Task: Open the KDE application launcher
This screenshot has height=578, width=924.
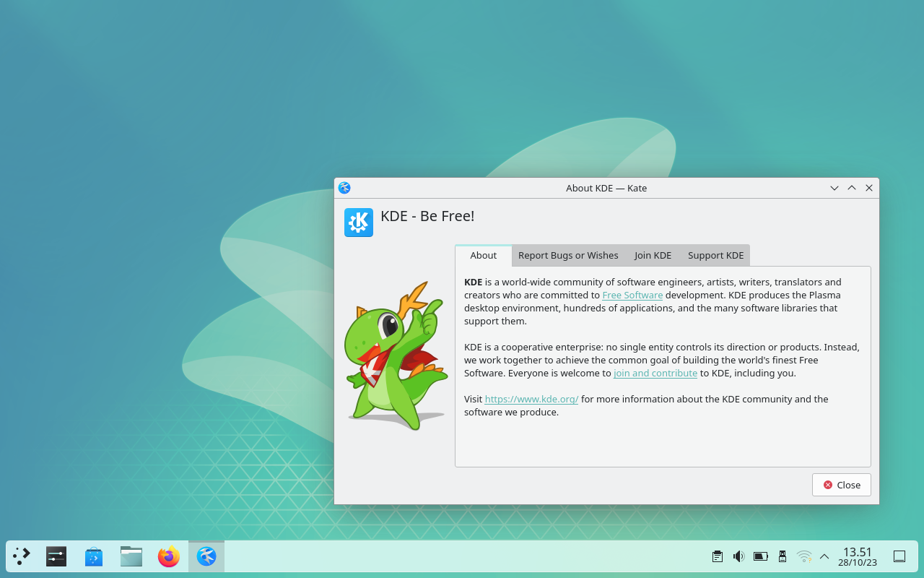Action: 21,556
